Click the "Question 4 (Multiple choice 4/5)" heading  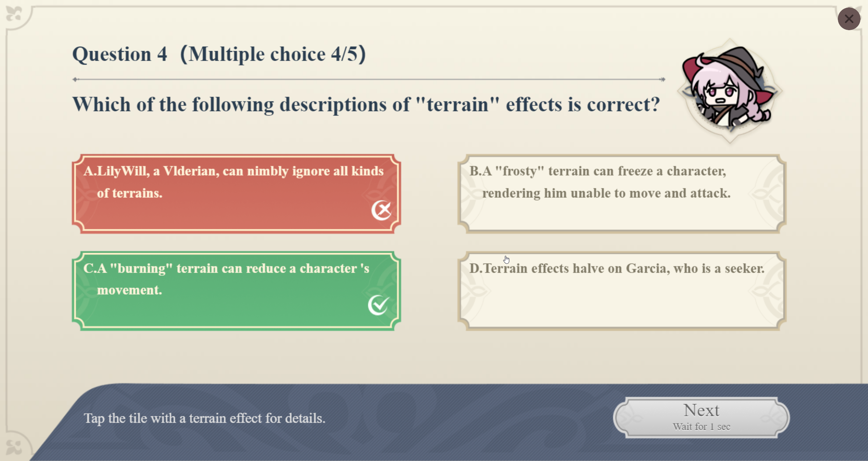[x=219, y=54]
